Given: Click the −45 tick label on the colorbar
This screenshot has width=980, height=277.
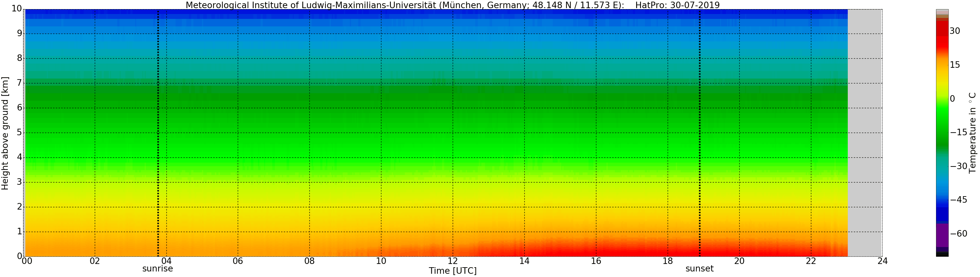Looking at the screenshot, I should click(958, 200).
